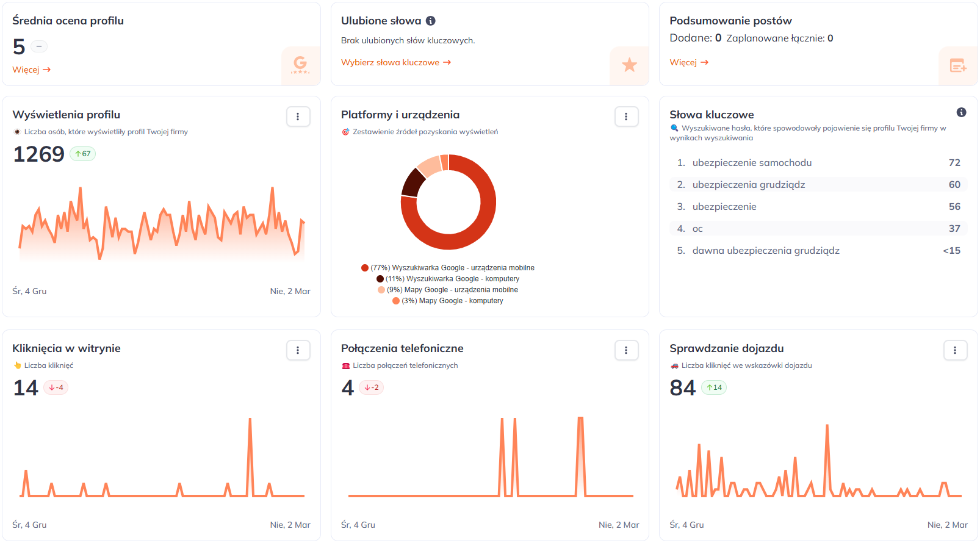Select keyword row ubezpieczenie samochodu
Viewport: 980px width, 543px height.
click(x=818, y=163)
